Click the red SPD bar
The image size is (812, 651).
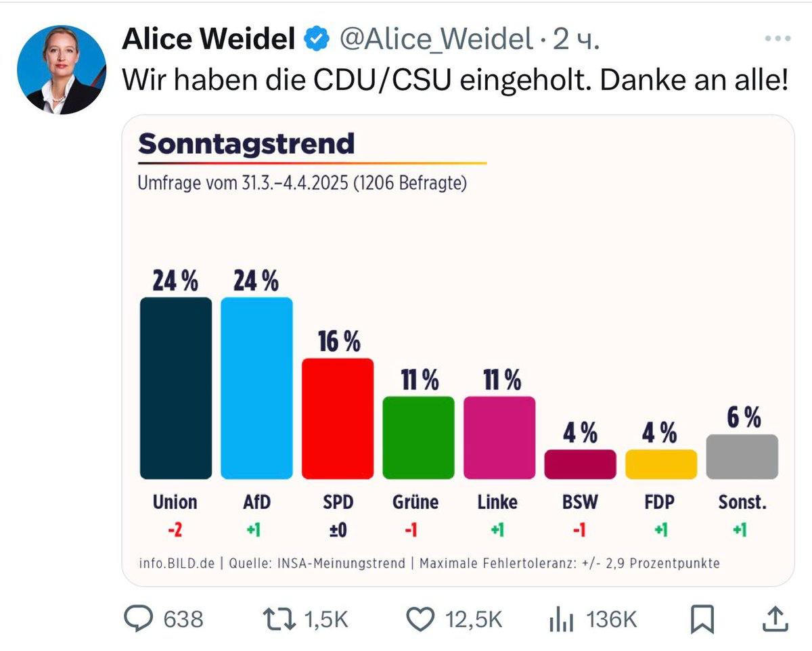click(337, 418)
